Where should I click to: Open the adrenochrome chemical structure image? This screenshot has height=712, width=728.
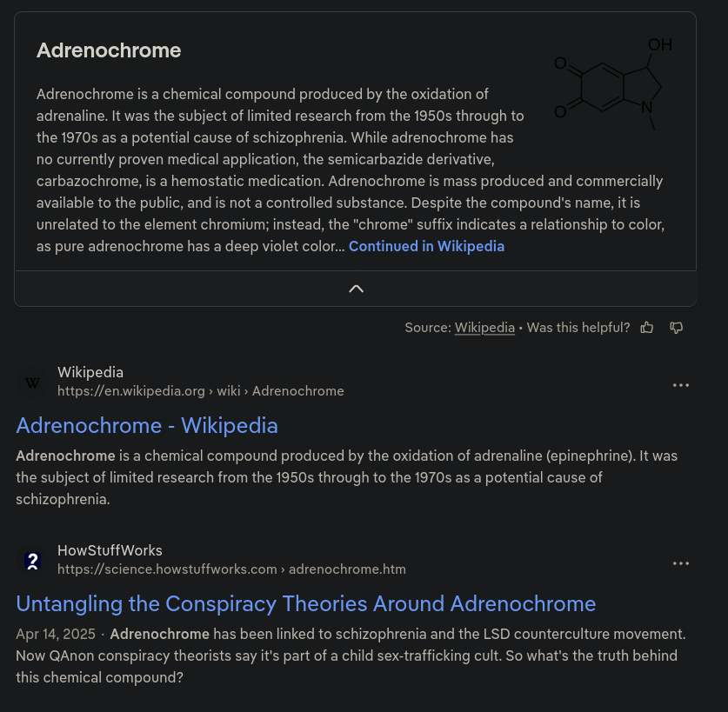pyautogui.click(x=614, y=83)
